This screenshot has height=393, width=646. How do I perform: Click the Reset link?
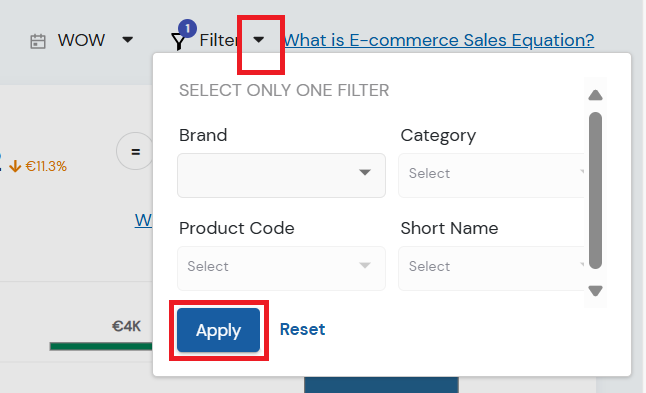click(x=302, y=329)
